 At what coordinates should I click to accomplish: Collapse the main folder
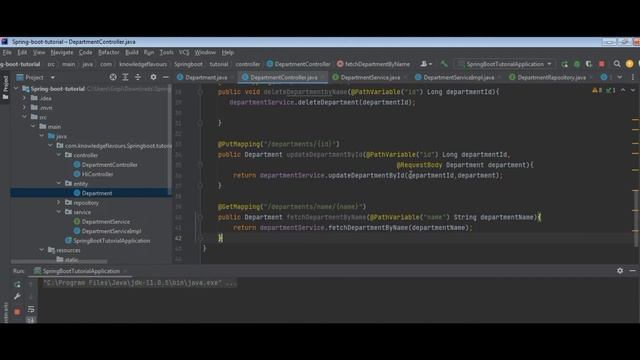click(x=33, y=127)
